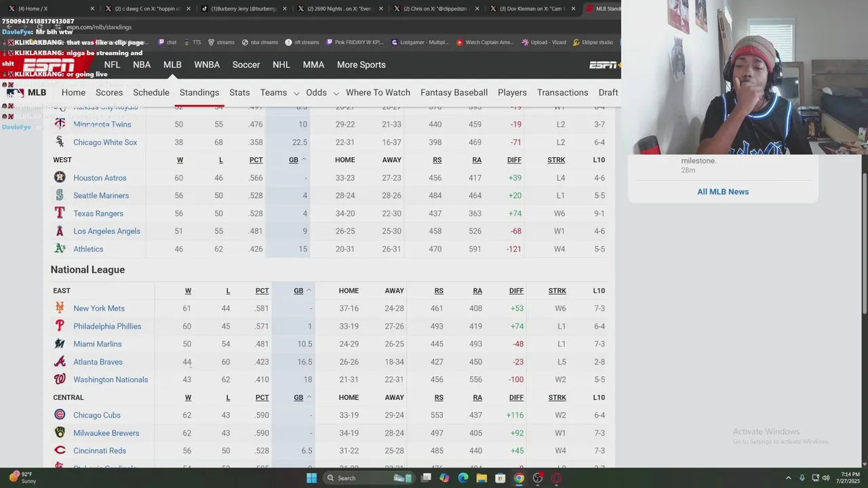Click the Houston Astros team logo
868x488 pixels.
click(60, 178)
